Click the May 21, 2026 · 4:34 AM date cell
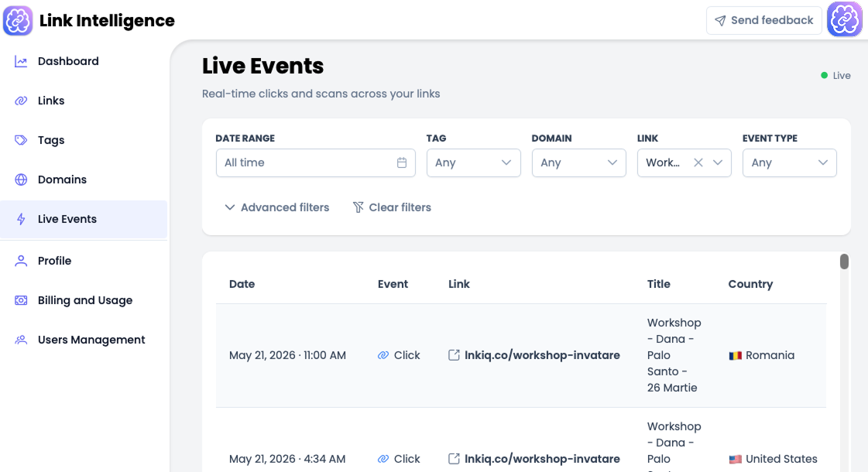 pyautogui.click(x=287, y=459)
